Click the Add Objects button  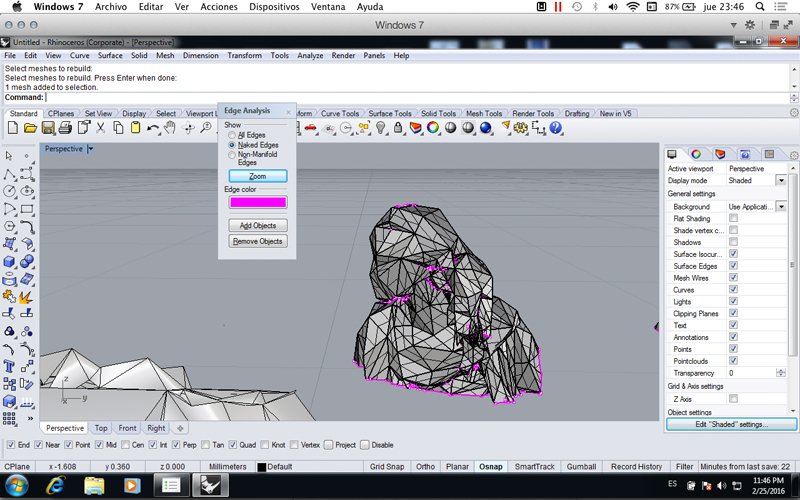pyautogui.click(x=258, y=226)
